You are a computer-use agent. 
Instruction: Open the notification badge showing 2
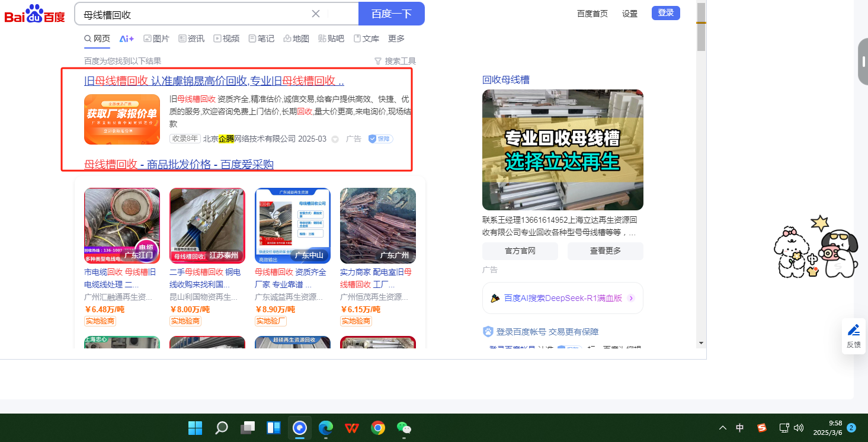(x=851, y=428)
